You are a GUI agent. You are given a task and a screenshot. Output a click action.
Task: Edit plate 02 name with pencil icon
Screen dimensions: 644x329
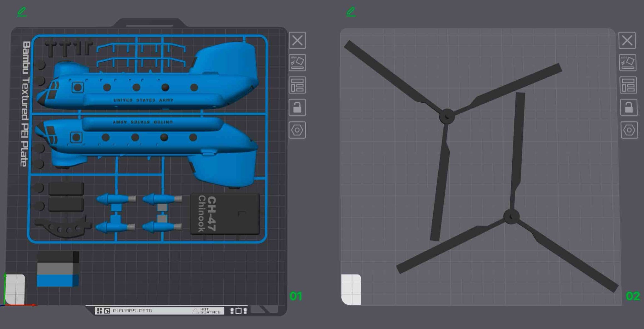pos(351,12)
